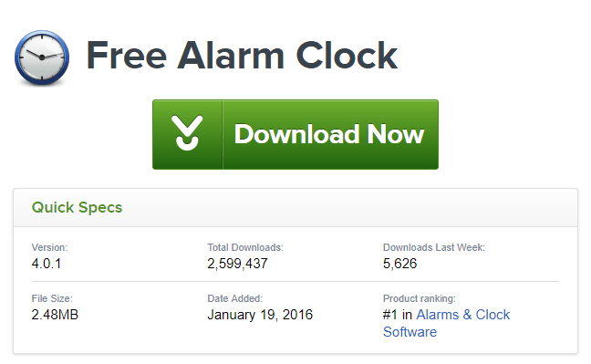Click the Free Alarm Clock title heading
Screen dimensions: 591x364
pos(242,56)
